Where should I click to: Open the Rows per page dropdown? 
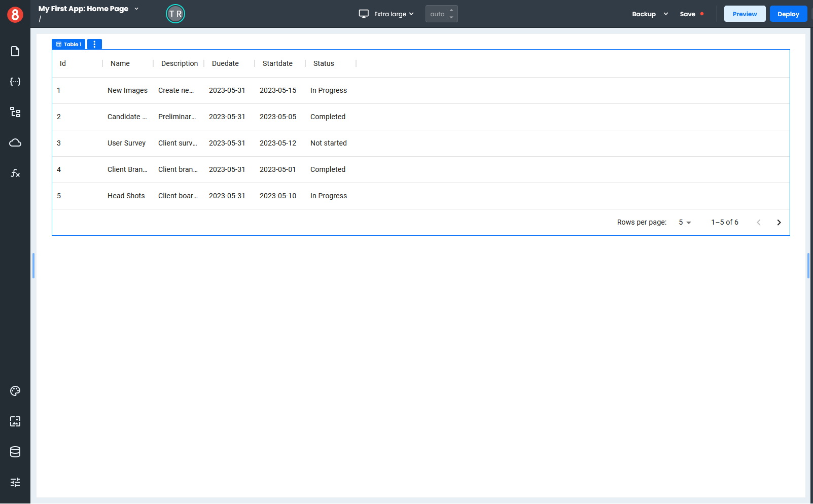click(x=685, y=223)
